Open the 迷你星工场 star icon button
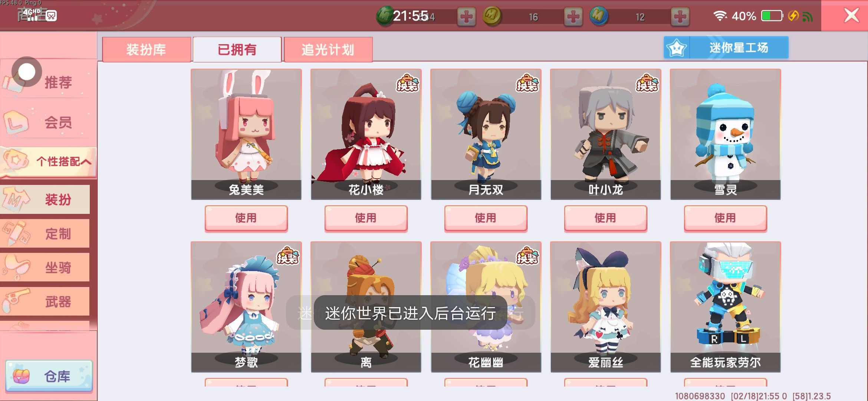The height and width of the screenshot is (401, 868). coord(677,48)
